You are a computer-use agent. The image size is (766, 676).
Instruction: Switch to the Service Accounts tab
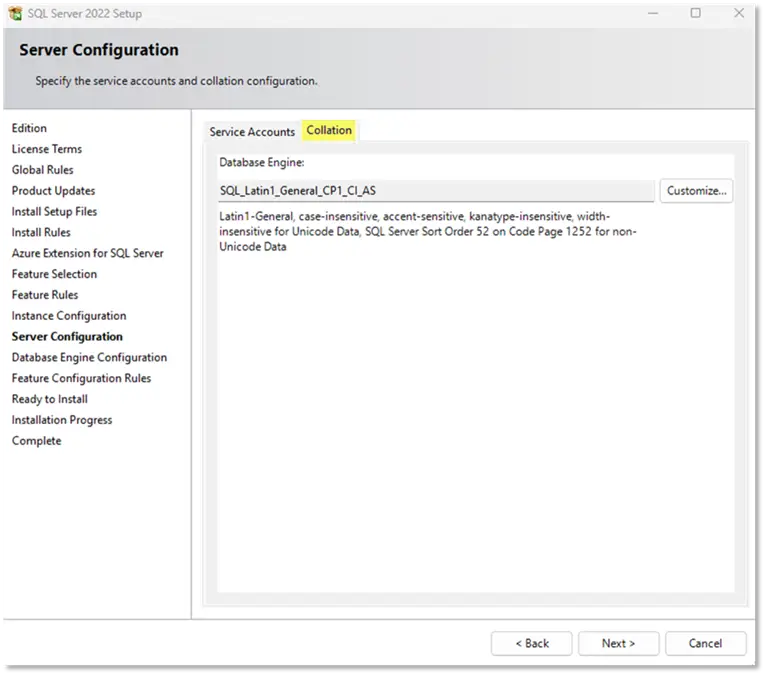click(x=252, y=132)
